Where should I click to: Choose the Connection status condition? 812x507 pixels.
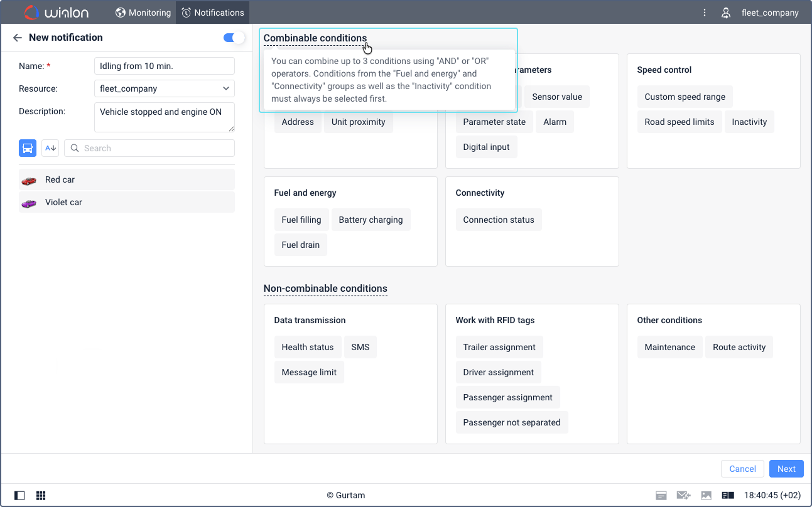click(499, 220)
